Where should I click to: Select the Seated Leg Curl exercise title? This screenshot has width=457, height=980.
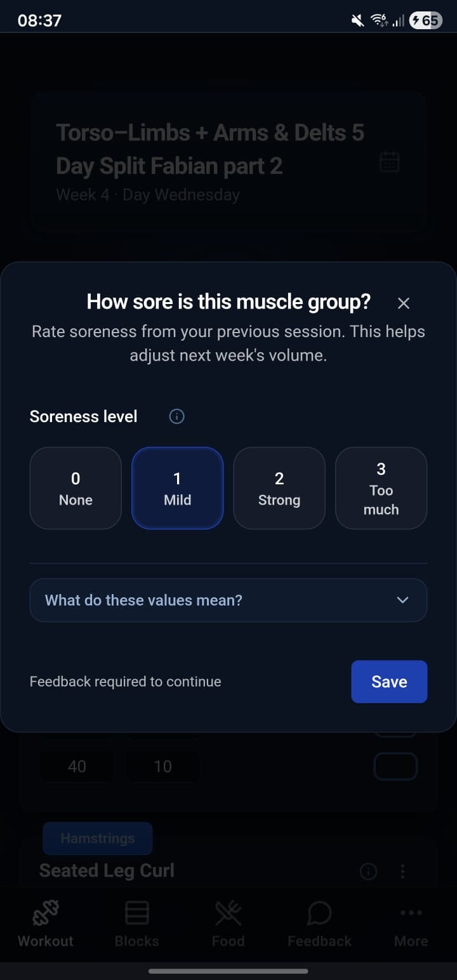(x=107, y=870)
